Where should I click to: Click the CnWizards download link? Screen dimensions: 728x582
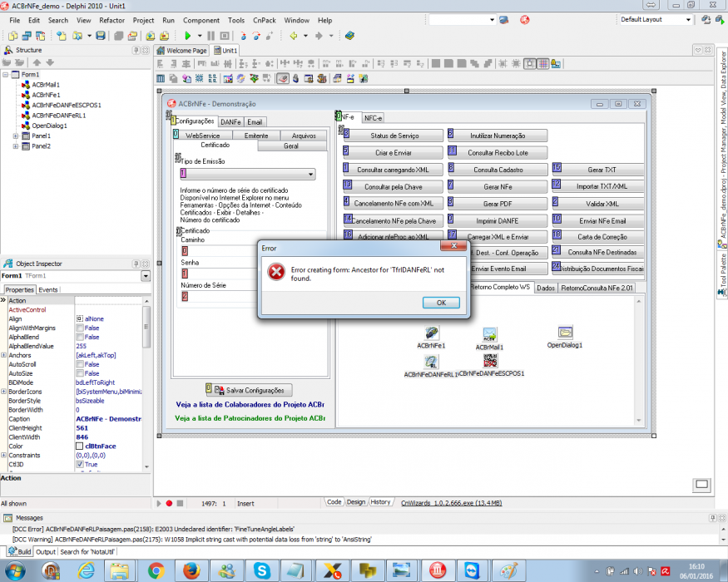[451, 503]
